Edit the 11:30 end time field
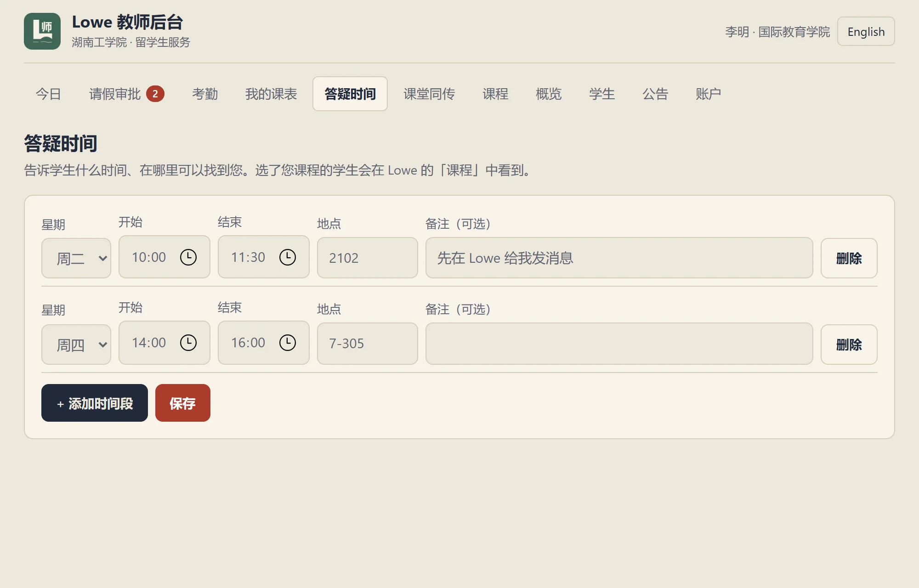This screenshot has width=919, height=588. (x=264, y=257)
